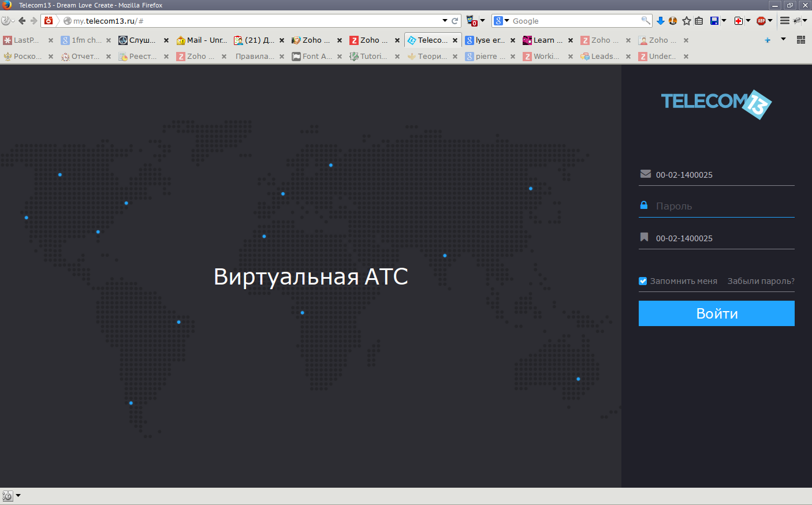Focus the Пароль password field
Image resolution: width=812 pixels, height=505 pixels.
717,206
